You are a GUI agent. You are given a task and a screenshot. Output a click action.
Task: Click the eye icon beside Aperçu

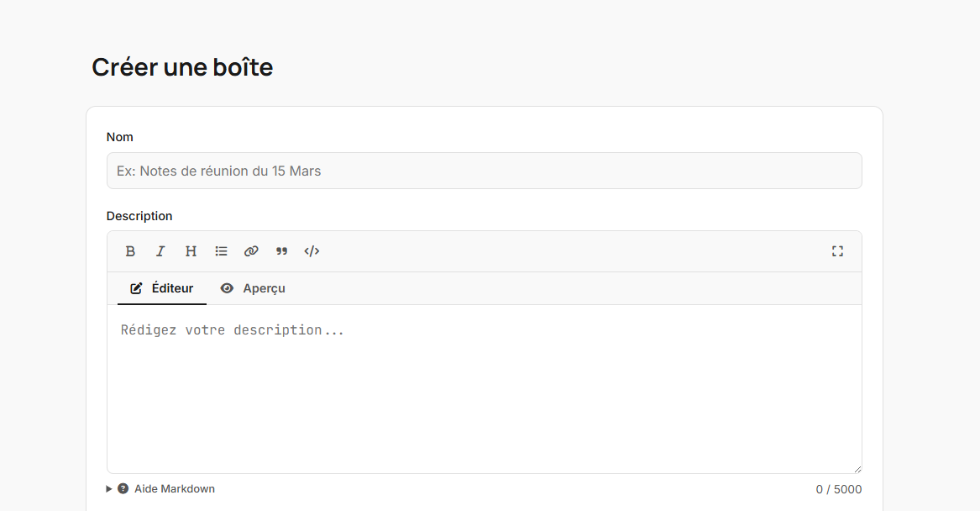coord(227,288)
